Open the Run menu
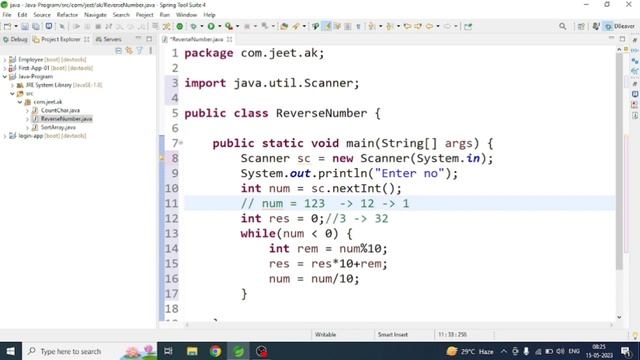Image resolution: width=640 pixels, height=360 pixels. (164, 15)
